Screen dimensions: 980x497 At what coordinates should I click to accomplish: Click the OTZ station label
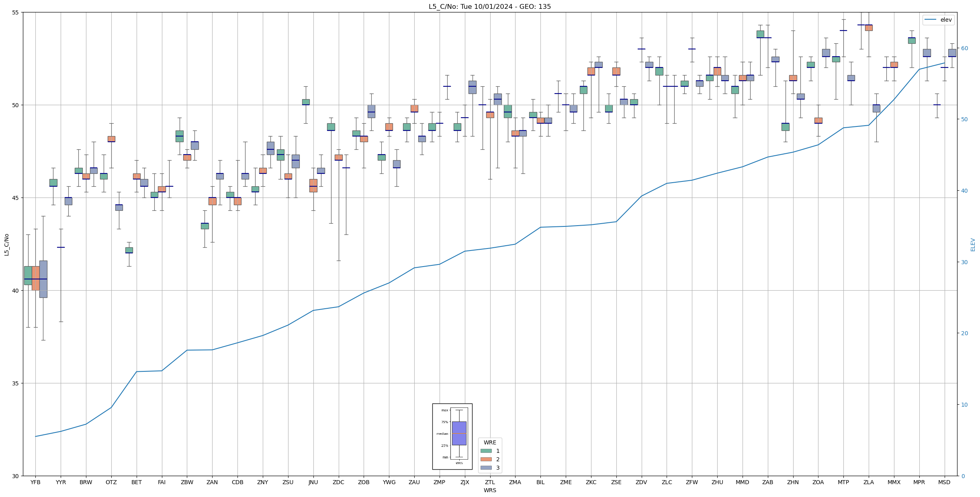(x=111, y=482)
